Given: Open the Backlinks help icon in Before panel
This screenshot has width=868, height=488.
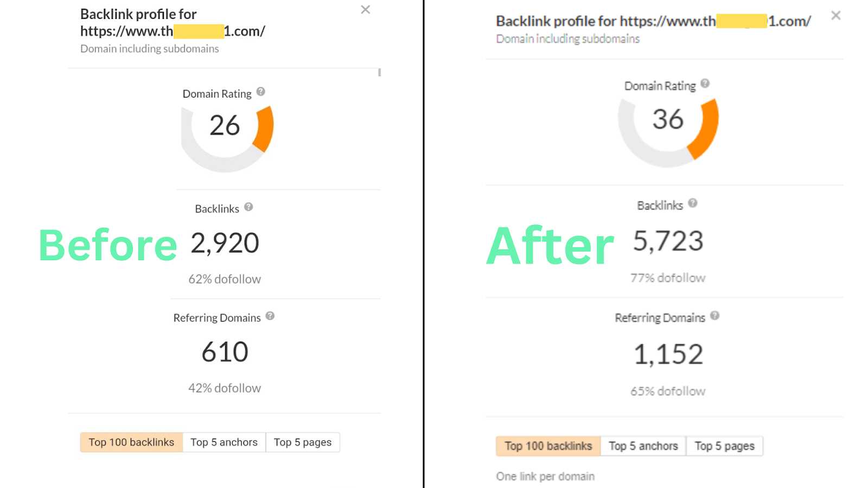Looking at the screenshot, I should click(x=249, y=207).
